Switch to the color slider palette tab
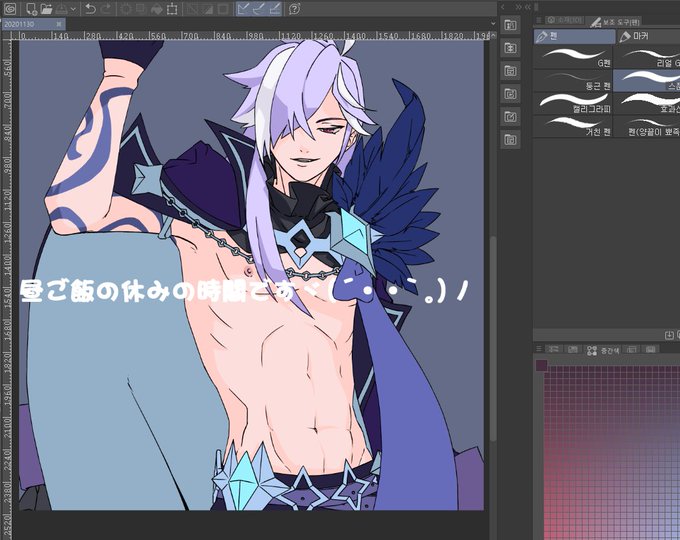680x540 pixels. 553,349
